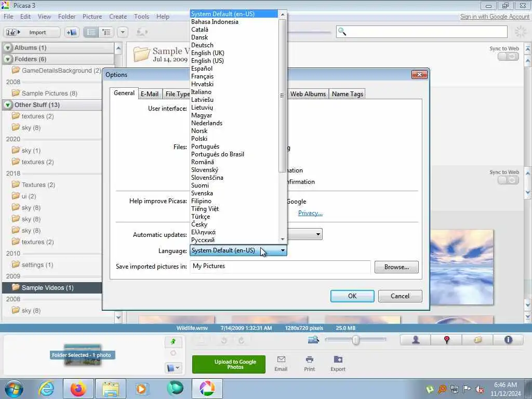The height and width of the screenshot is (399, 532).
Task: Select the settings (1) folder
Action: [37, 264]
